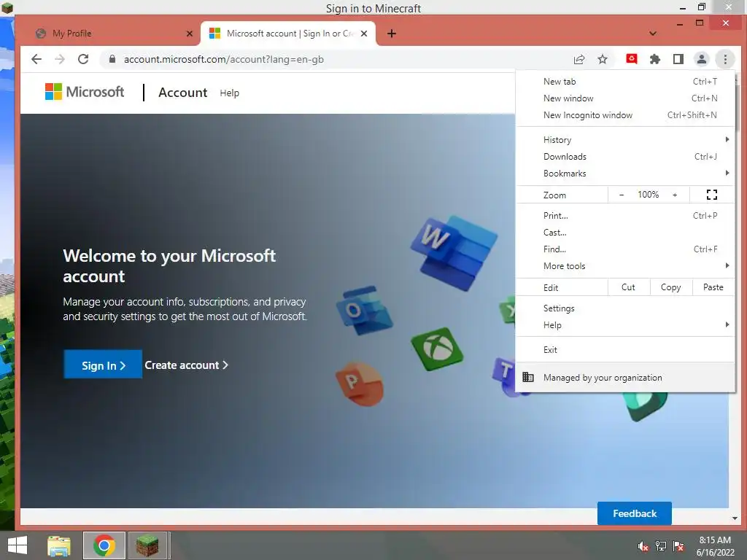Select Print... in the menu
This screenshot has width=747, height=560.
point(625,215)
